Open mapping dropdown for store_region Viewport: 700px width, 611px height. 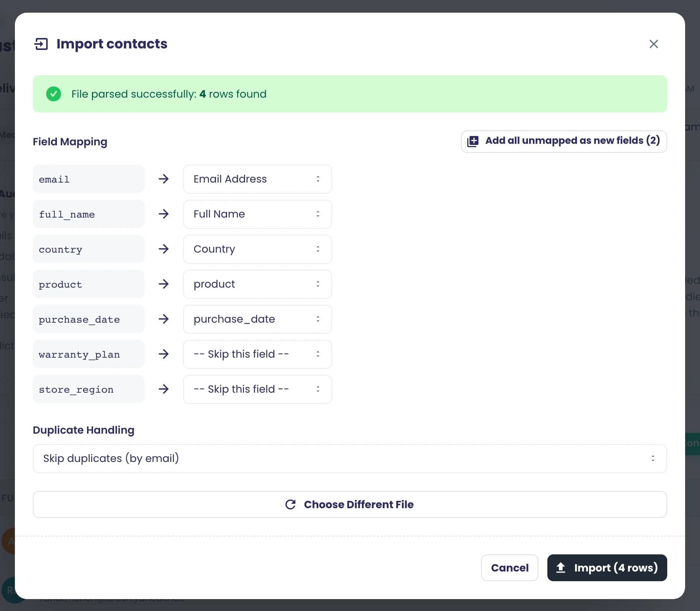coord(257,389)
